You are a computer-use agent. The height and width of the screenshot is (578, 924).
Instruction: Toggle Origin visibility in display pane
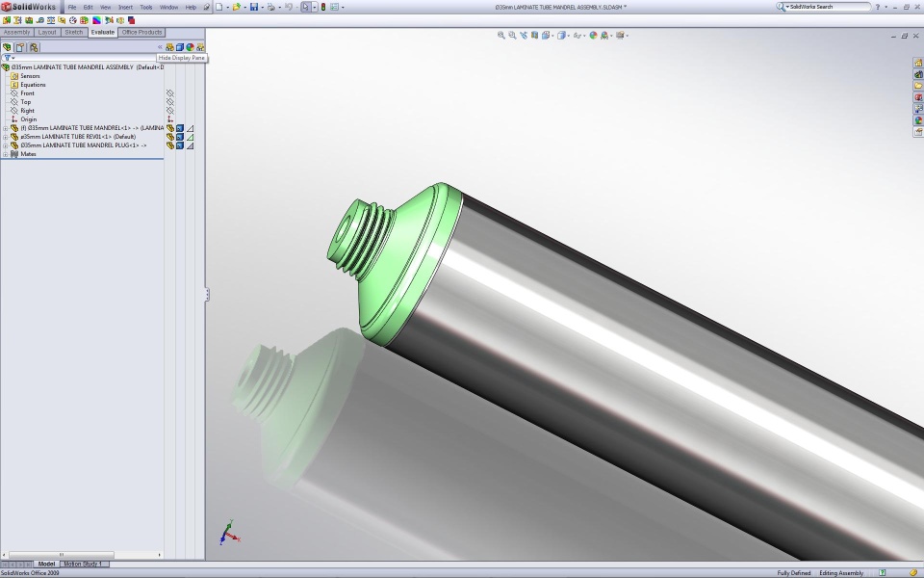(169, 119)
